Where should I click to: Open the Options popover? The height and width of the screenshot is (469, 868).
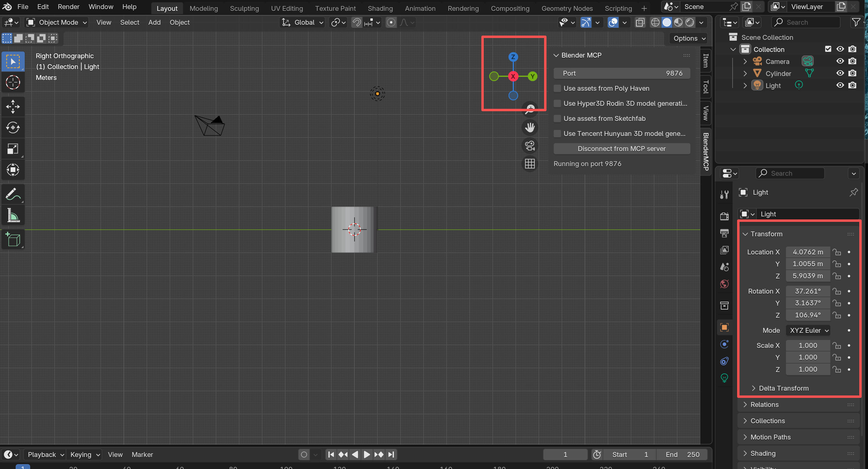click(688, 38)
